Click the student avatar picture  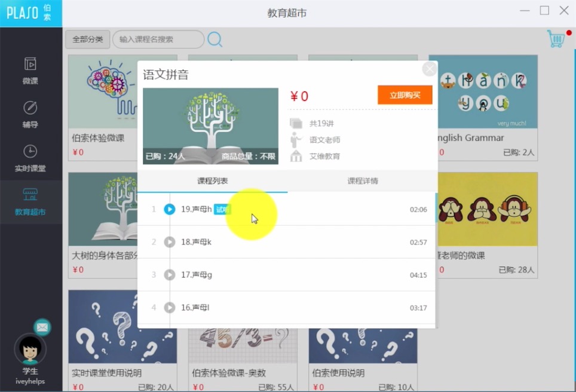(30, 350)
